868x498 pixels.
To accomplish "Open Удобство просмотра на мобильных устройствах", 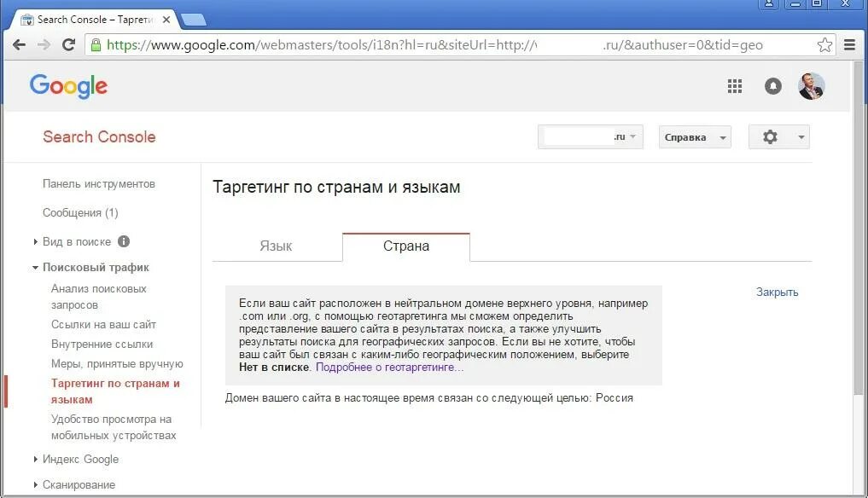I will pyautogui.click(x=114, y=427).
